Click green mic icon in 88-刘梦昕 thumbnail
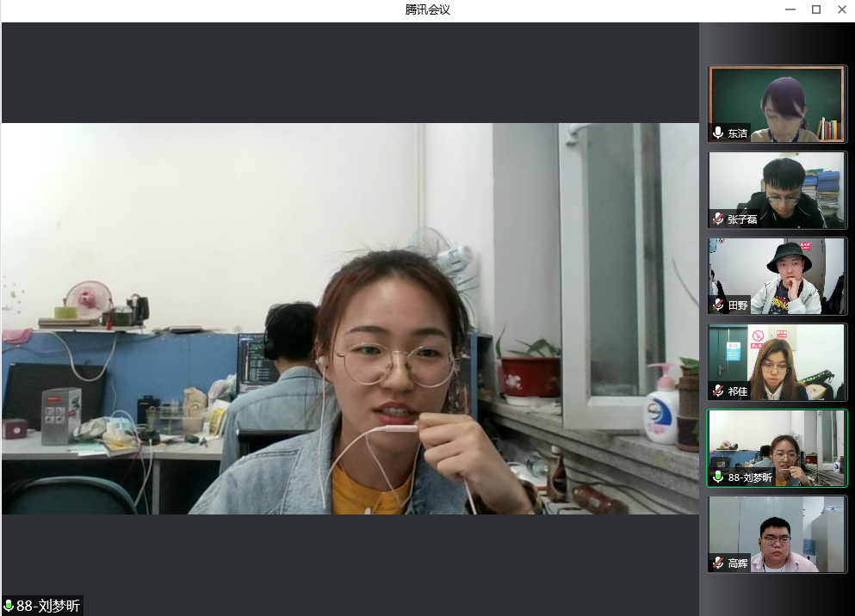855x616 pixels. pos(718,477)
